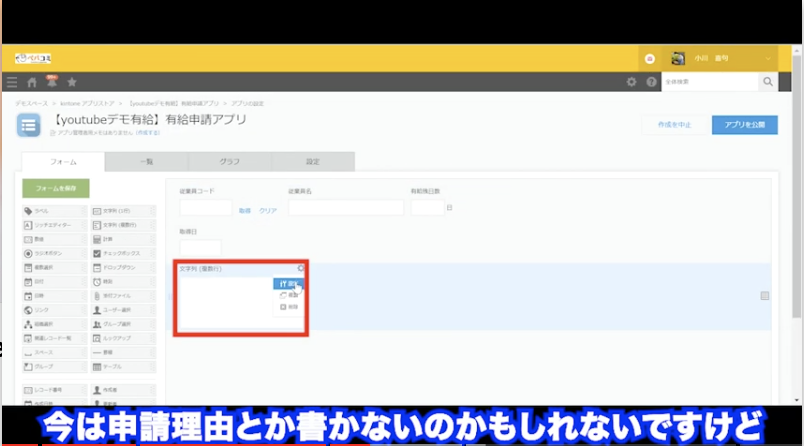804x446 pixels.
Task: Select the ドロップダウン field in the palette
Action: 122,268
